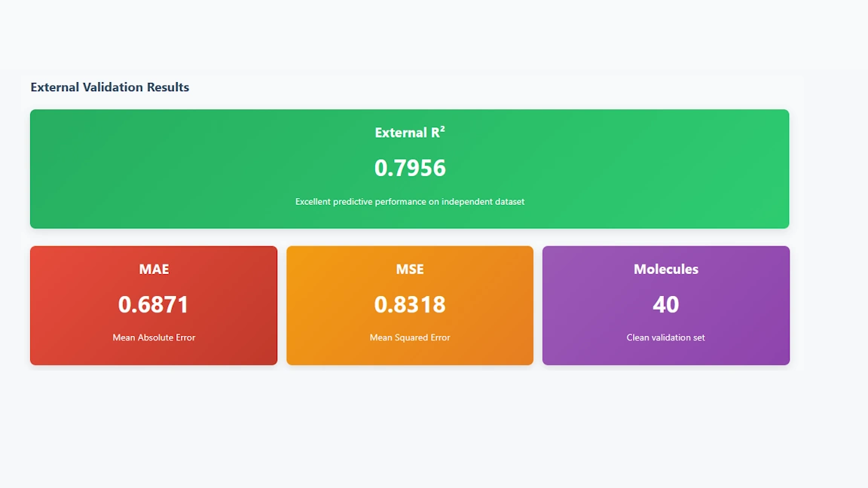Screen dimensions: 868x488
Task: Click the 0.8318 MSE value
Action: (410, 304)
